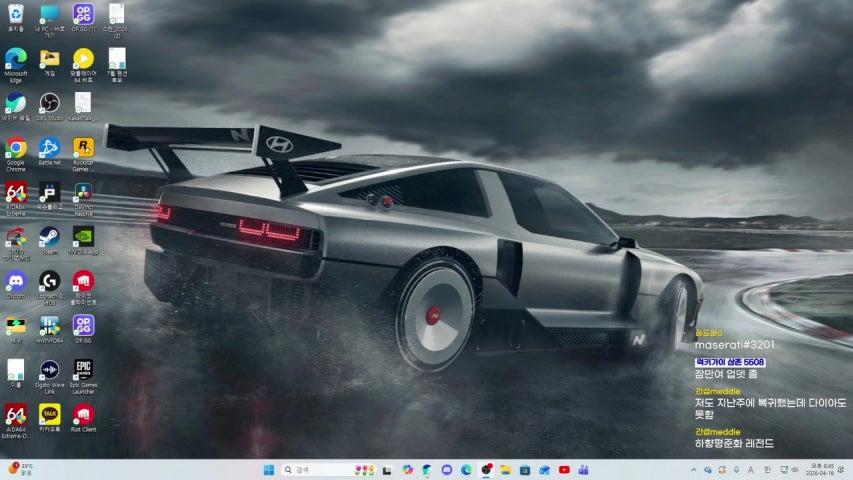Click the Windows Start button

tap(268, 469)
